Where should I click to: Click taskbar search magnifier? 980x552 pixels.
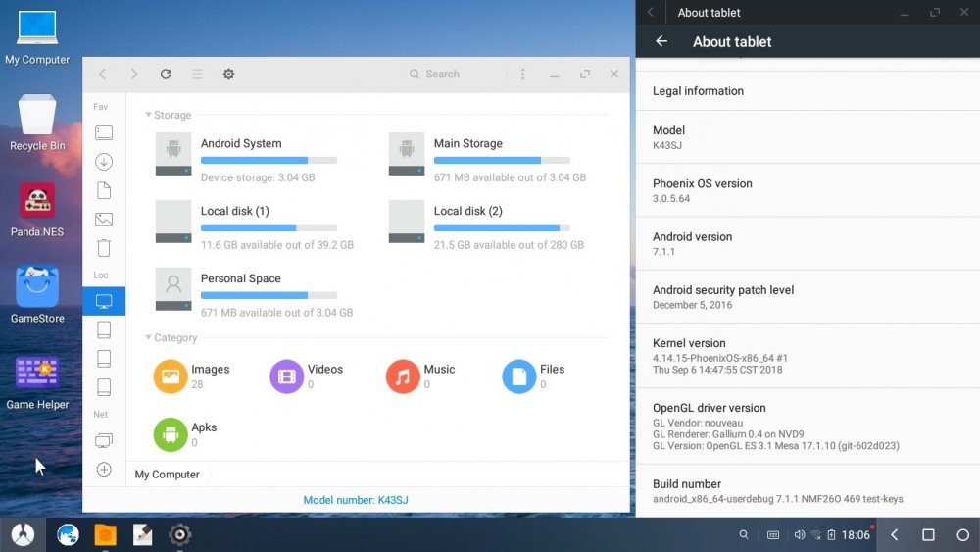[744, 534]
